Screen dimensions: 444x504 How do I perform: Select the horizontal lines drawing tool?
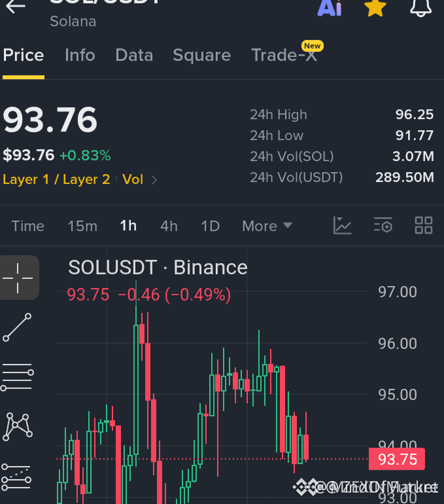(x=18, y=377)
